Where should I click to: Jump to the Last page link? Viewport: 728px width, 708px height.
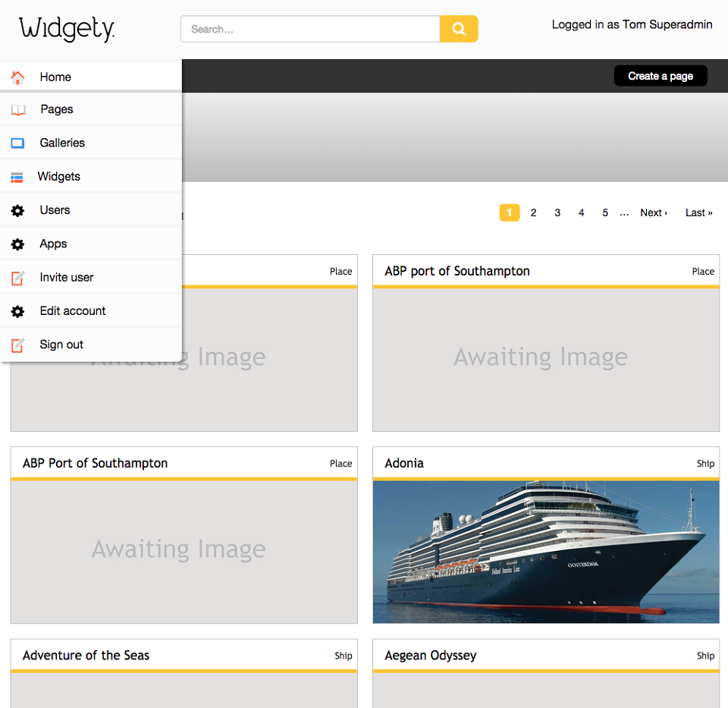tap(698, 212)
